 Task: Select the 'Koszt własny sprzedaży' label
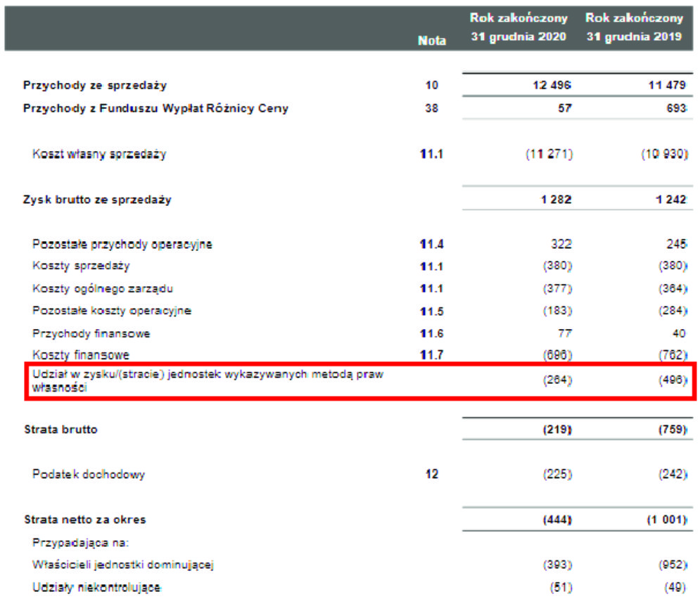tap(99, 155)
